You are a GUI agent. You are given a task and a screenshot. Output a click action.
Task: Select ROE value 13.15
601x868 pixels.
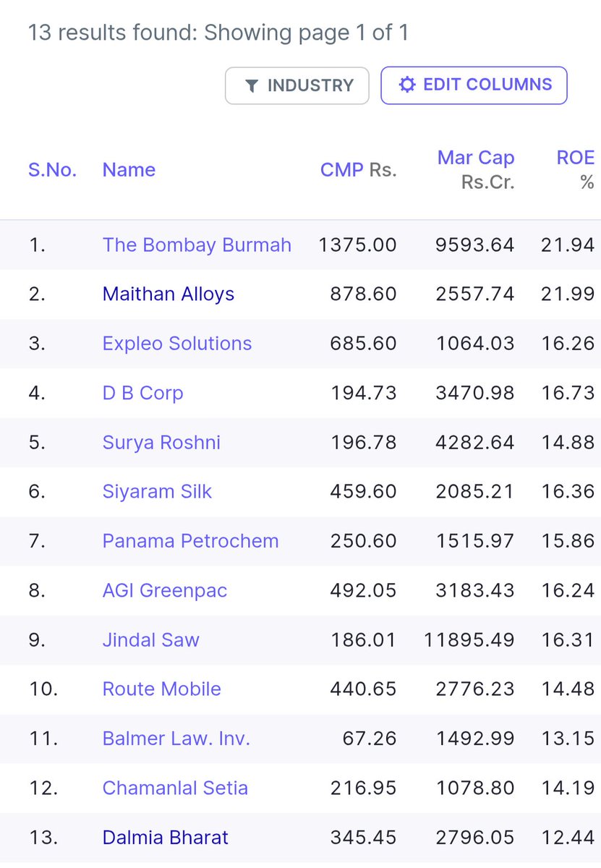click(568, 739)
